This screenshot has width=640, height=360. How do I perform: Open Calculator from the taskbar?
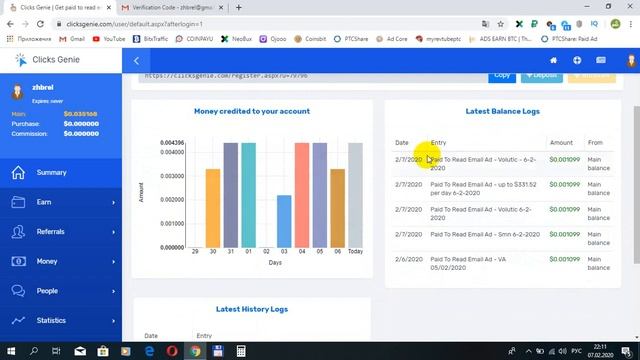(x=241, y=351)
